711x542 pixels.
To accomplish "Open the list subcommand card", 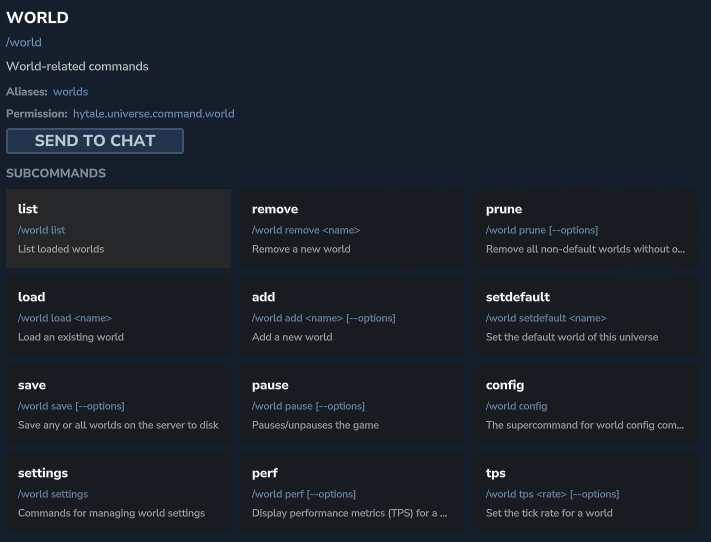I will [x=118, y=229].
